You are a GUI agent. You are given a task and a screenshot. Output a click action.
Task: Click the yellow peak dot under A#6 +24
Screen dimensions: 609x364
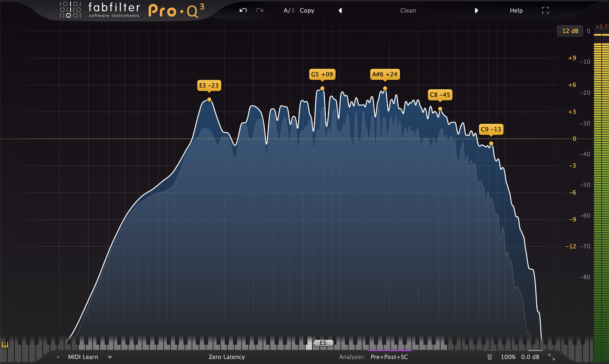385,88
